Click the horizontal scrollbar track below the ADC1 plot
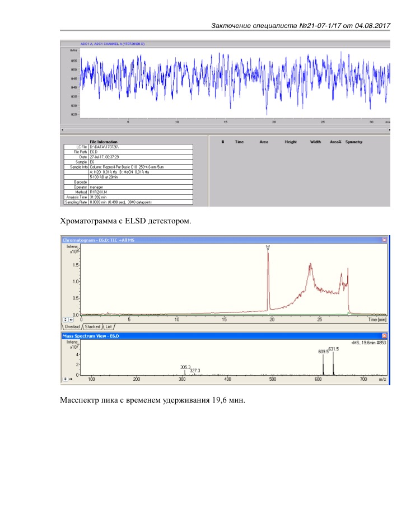 224,129
